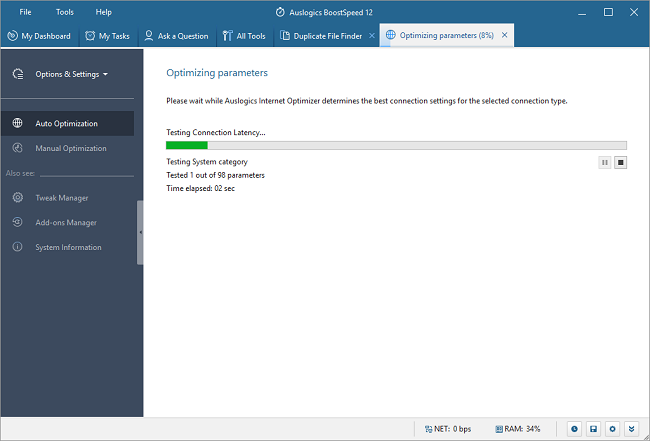Click the network icon beside NET

[428, 429]
